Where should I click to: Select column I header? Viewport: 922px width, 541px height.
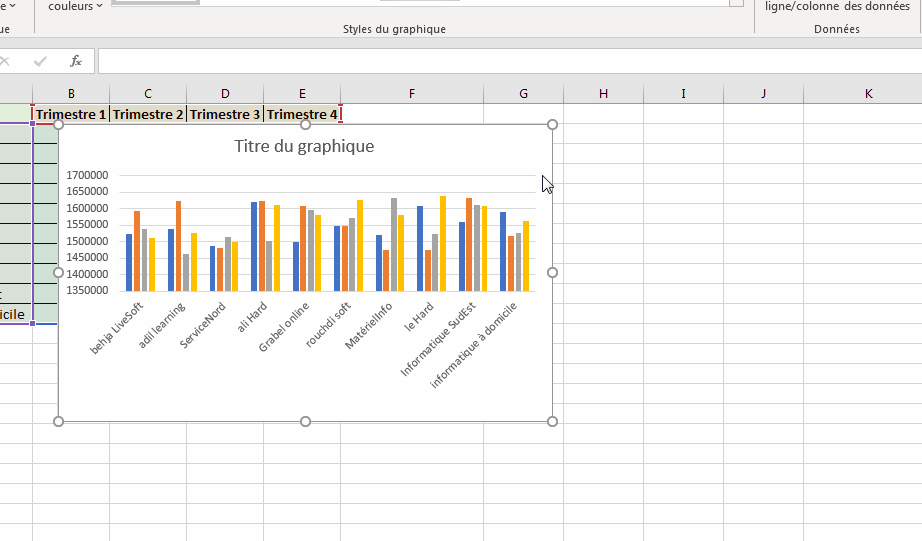coord(683,93)
